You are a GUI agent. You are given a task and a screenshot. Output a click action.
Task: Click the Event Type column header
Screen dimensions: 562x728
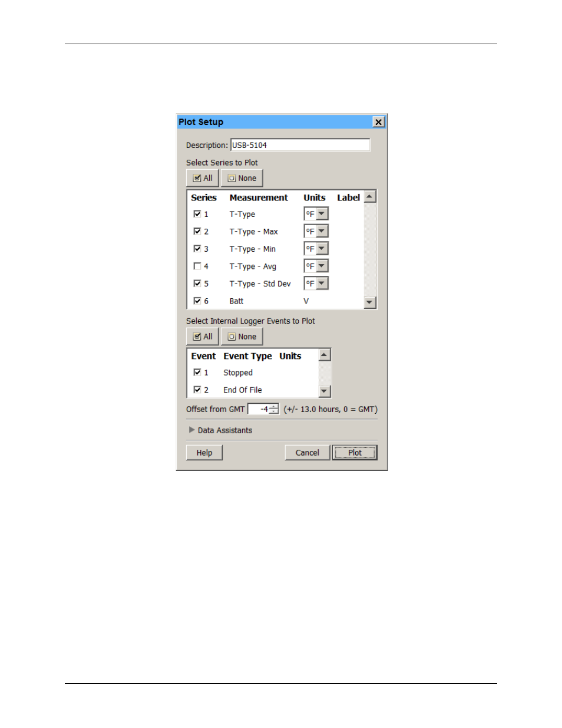pos(247,356)
